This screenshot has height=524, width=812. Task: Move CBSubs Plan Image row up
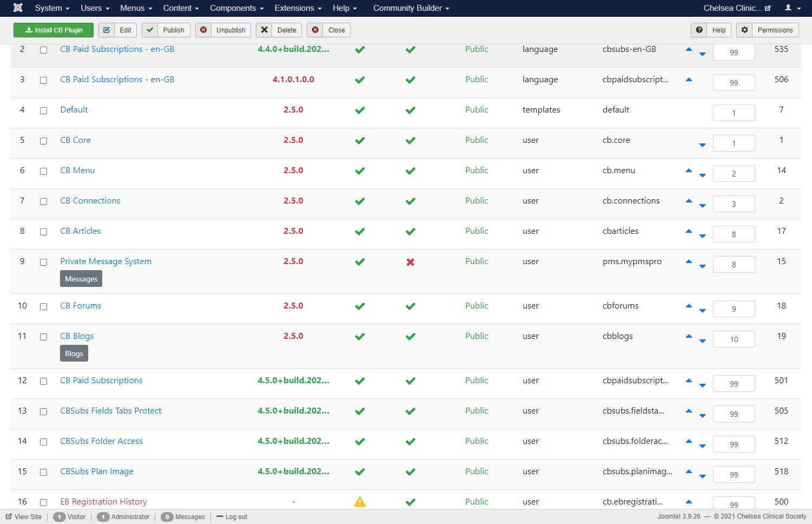pos(689,471)
